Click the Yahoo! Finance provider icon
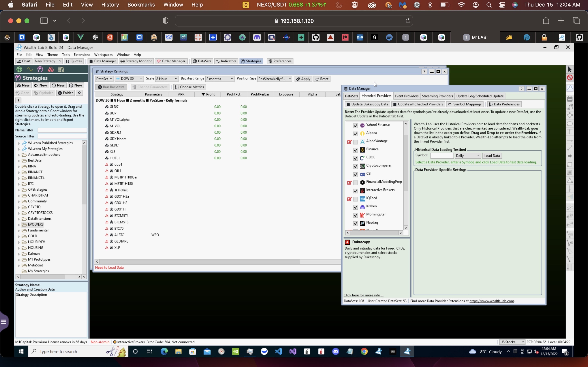 point(362,125)
